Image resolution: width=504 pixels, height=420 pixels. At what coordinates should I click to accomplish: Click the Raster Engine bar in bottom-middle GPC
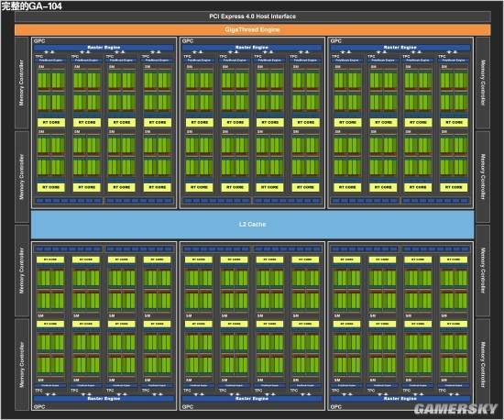(x=252, y=399)
